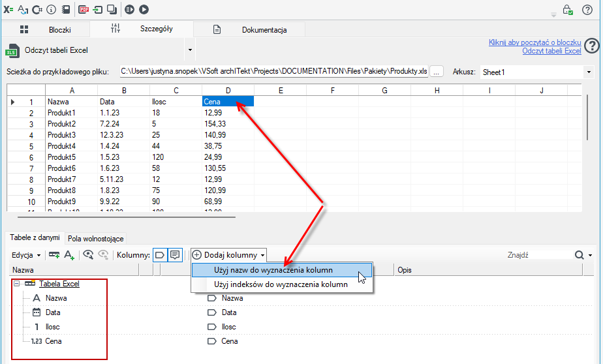Viewport: 603px width, 364px height.
Task: Open the search options arrow beside the magnifier
Action: pyautogui.click(x=591, y=255)
